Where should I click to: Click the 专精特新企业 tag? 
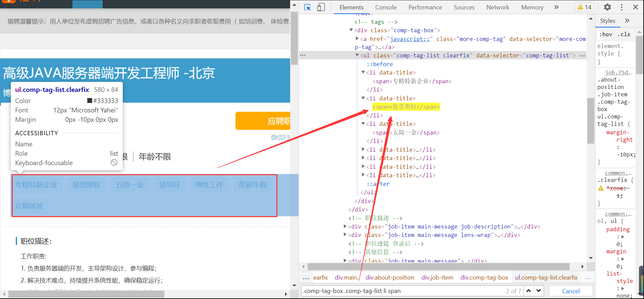(36, 185)
